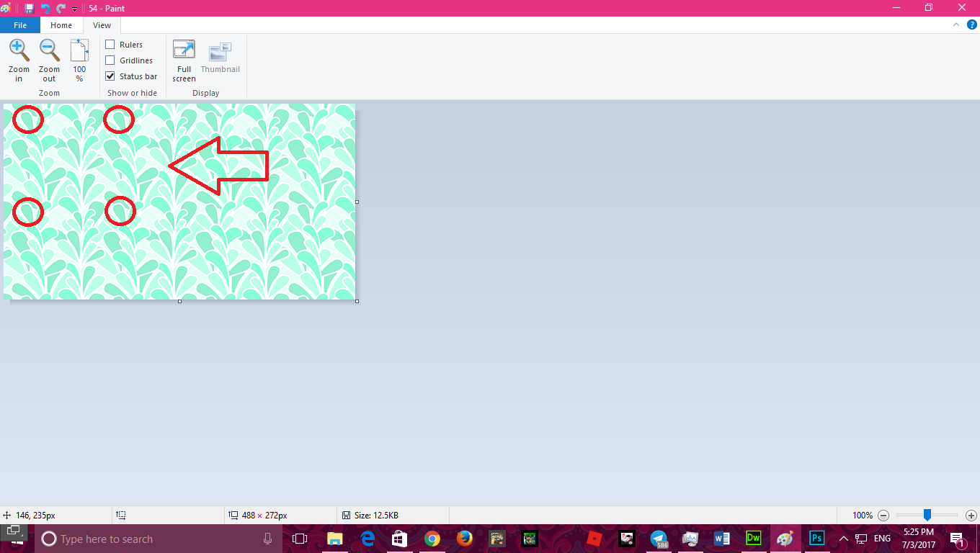Click the Paint icon in the taskbar
The width and height of the screenshot is (980, 553).
(x=785, y=539)
